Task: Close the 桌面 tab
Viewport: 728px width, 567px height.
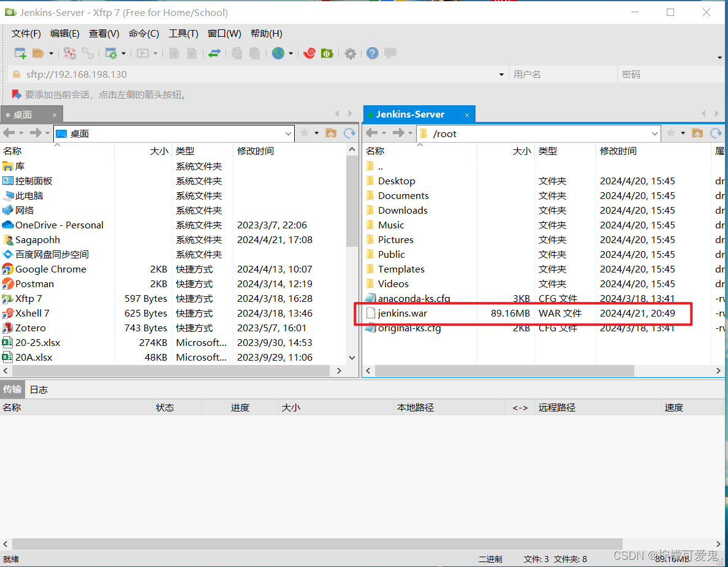Action: 55,115
